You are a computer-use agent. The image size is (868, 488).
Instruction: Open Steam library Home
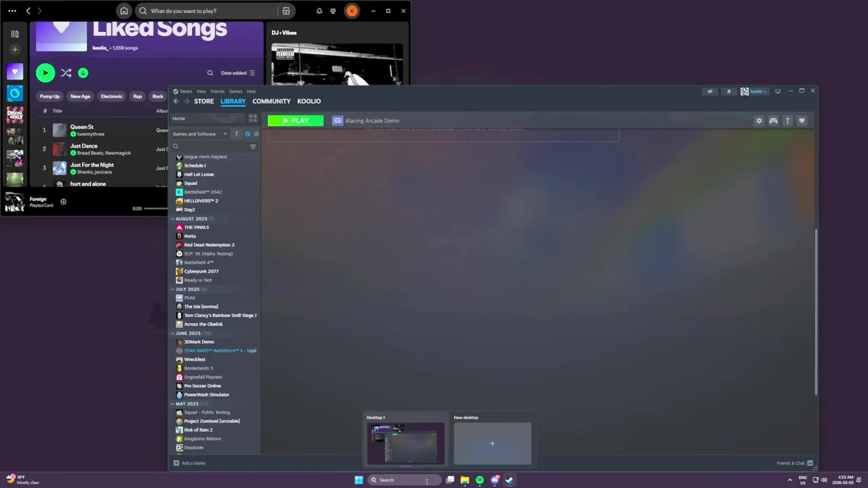coord(179,119)
